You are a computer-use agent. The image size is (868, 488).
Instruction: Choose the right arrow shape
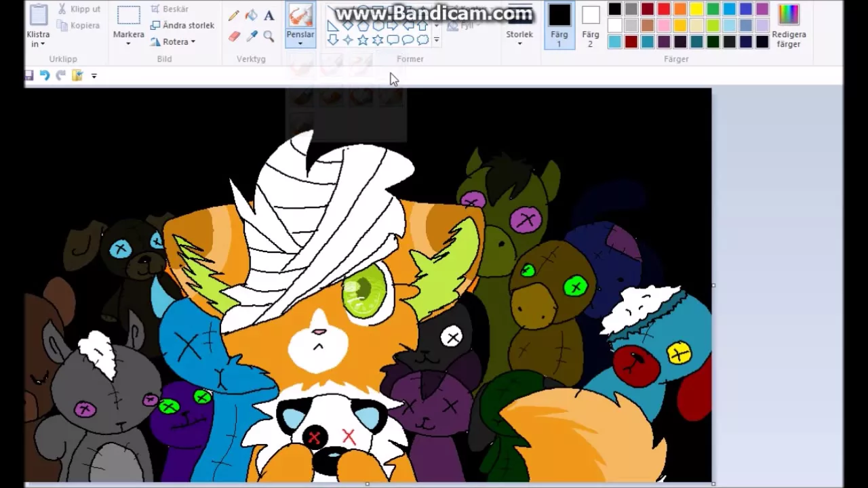pos(393,26)
